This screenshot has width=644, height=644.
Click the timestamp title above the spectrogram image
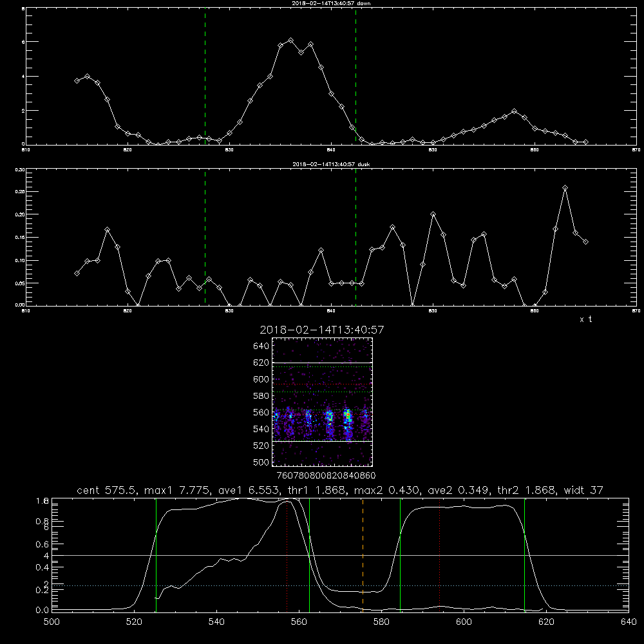(x=322, y=330)
